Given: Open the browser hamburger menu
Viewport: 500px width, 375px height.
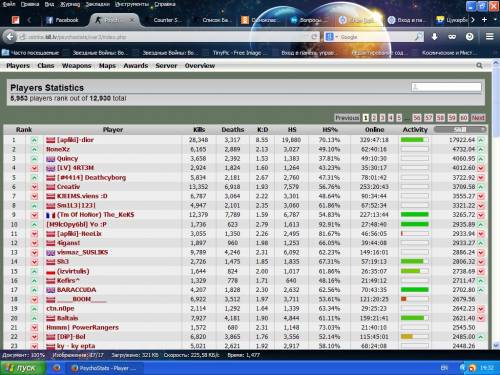Looking at the screenshot, I should (x=489, y=36).
